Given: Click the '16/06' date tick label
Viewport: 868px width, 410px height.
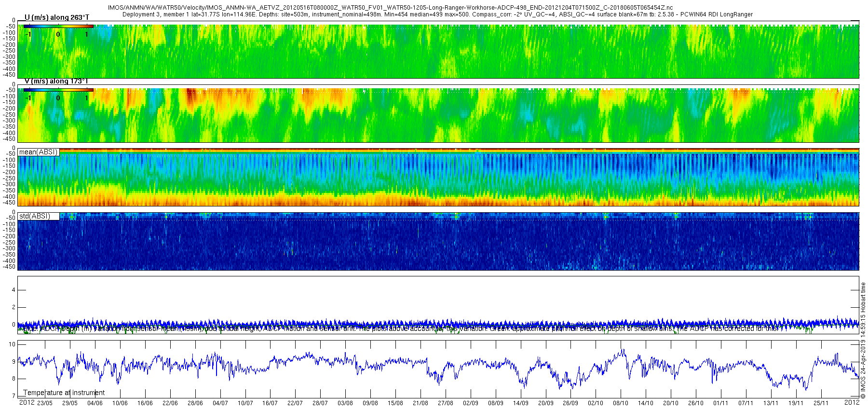Looking at the screenshot, I should 145,403.
